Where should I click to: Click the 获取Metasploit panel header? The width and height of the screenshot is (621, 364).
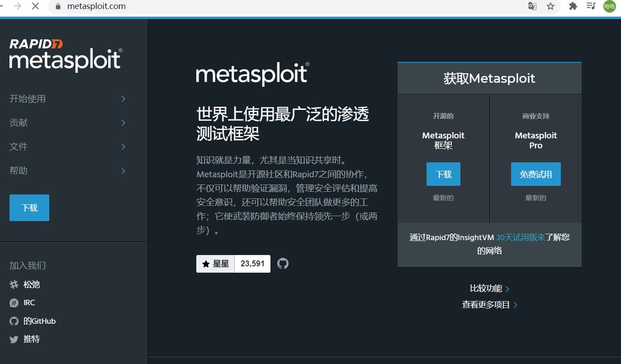click(x=489, y=78)
